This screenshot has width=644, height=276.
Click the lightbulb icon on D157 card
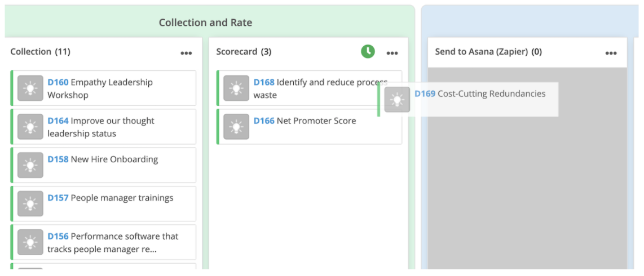[x=30, y=204]
